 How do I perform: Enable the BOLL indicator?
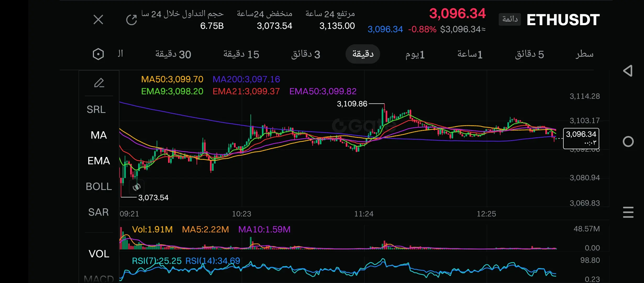click(99, 187)
